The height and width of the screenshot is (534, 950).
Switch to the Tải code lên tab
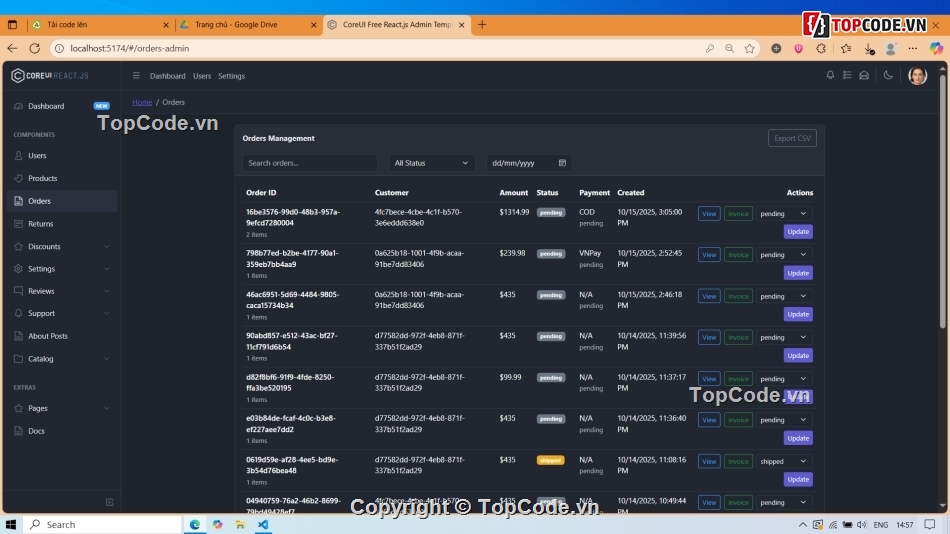[100, 25]
